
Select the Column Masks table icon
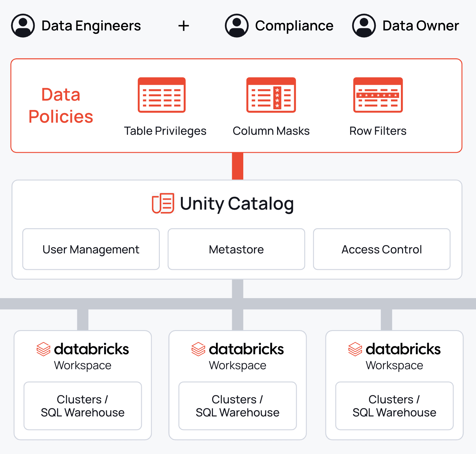point(271,95)
